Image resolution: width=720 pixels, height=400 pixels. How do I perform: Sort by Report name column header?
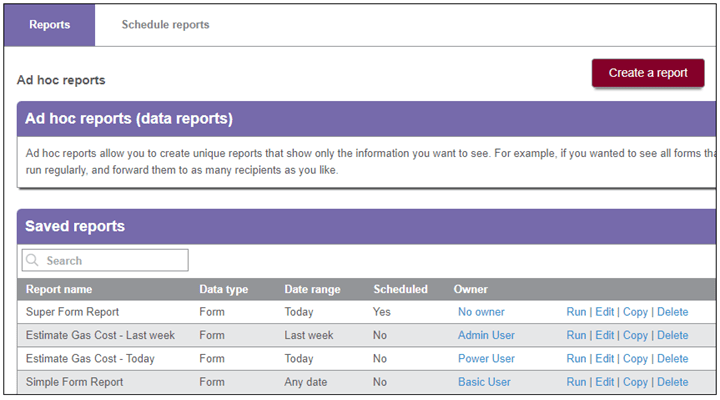click(x=59, y=289)
